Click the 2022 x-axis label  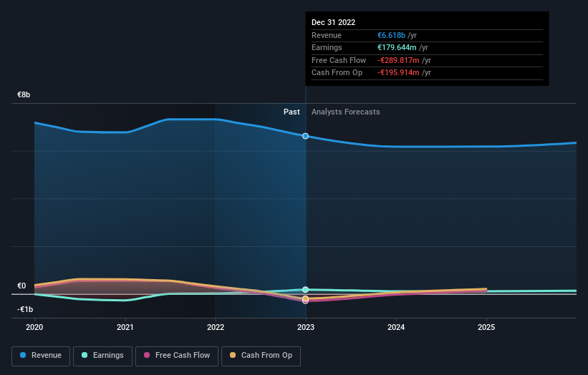point(216,328)
